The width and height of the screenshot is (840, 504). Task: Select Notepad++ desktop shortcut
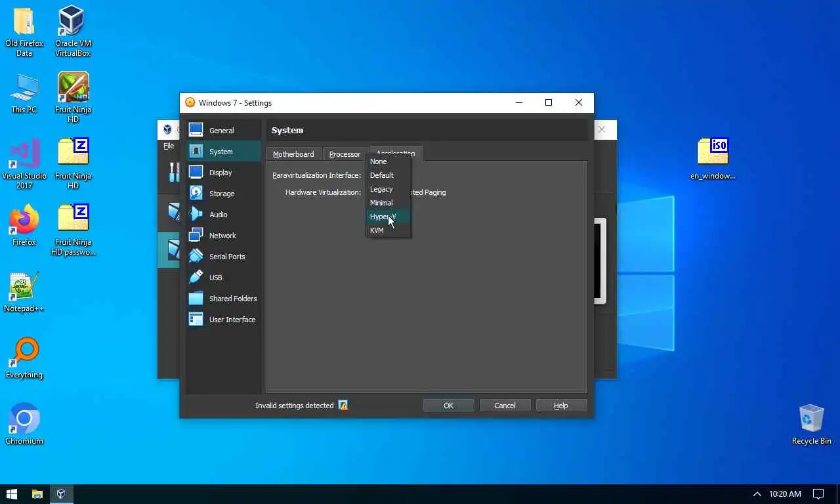(24, 292)
